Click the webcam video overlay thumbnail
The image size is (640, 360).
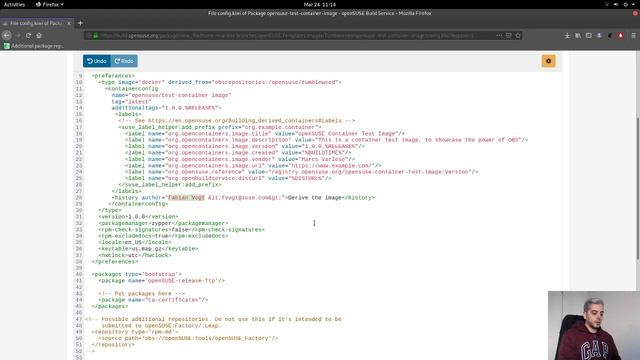pos(594,325)
